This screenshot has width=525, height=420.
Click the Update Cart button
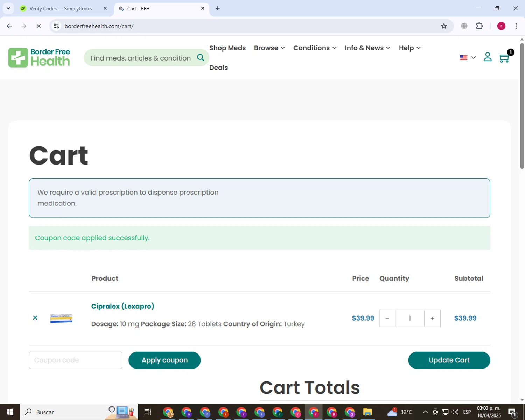pyautogui.click(x=449, y=360)
